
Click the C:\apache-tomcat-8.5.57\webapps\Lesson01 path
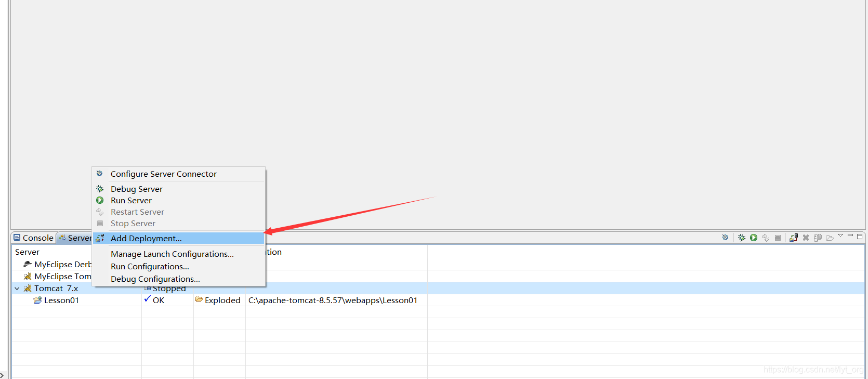tap(333, 300)
